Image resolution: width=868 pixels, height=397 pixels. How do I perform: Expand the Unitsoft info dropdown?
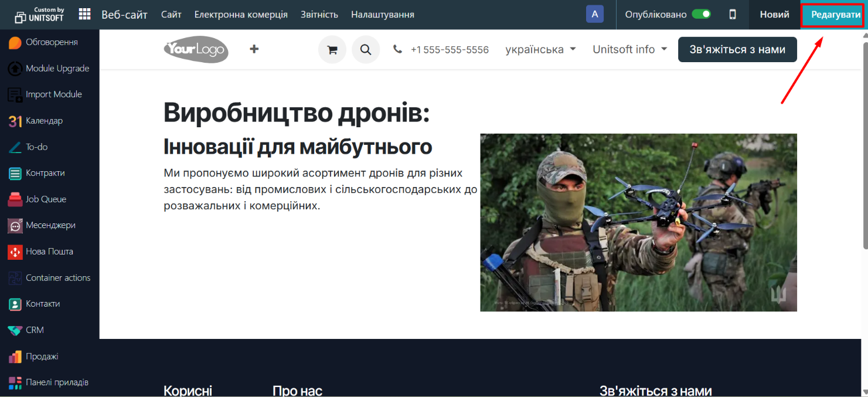click(629, 50)
